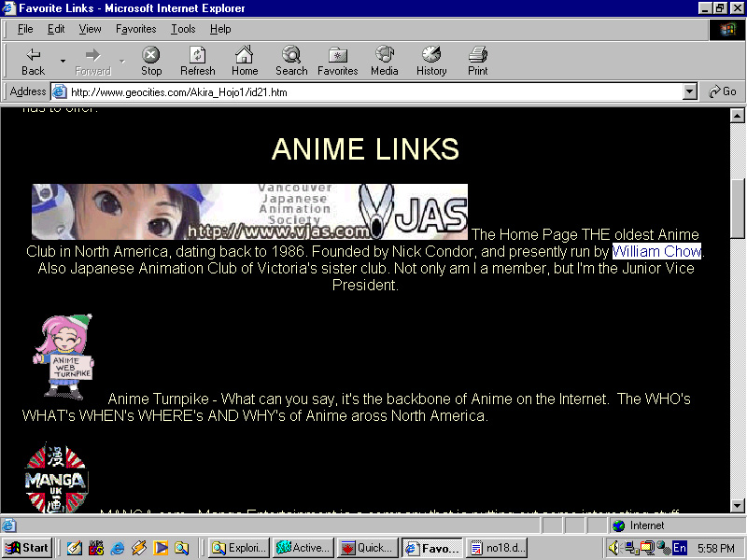The height and width of the screenshot is (560, 747).
Task: Open the Media pane
Action: 385,61
